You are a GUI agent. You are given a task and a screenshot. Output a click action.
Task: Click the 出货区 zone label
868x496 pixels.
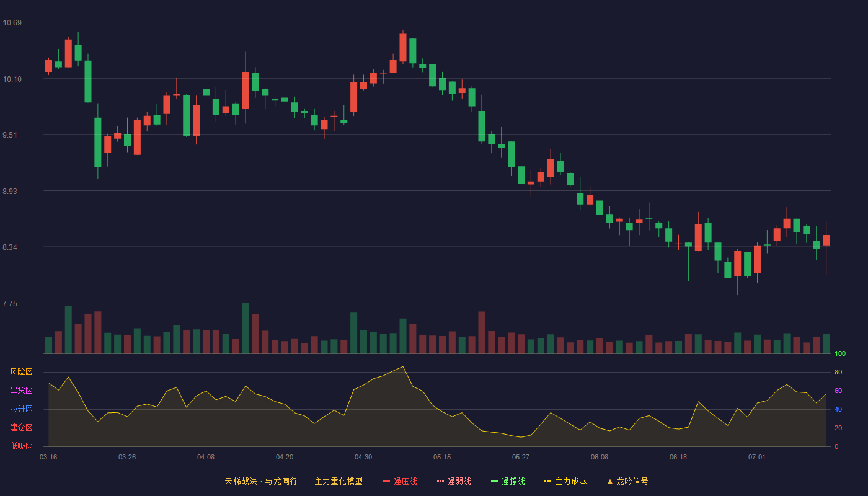click(21, 391)
